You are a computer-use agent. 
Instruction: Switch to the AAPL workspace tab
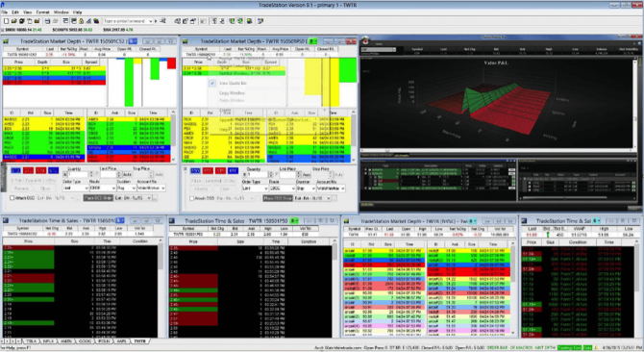pyautogui.click(x=121, y=341)
